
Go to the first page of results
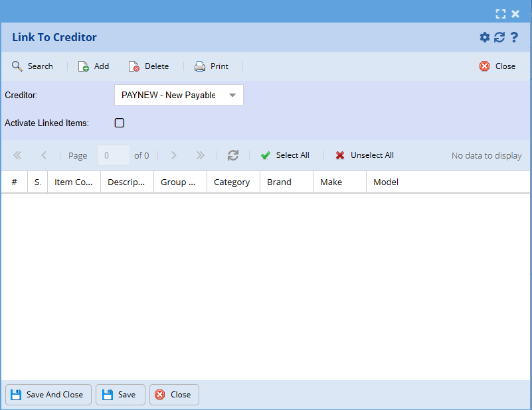point(17,155)
